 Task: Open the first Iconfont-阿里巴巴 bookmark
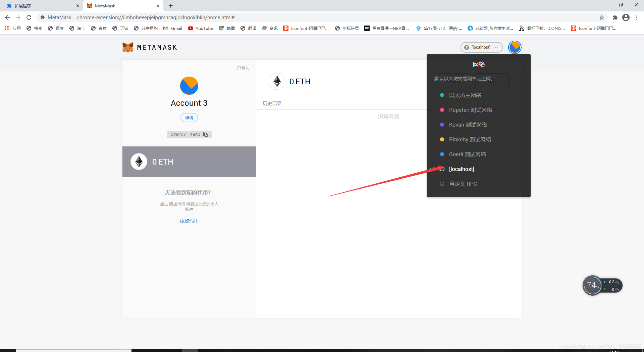(x=306, y=29)
